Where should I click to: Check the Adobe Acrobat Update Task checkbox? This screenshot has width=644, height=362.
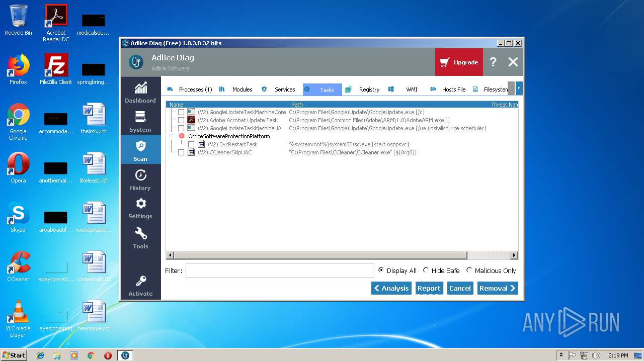[181, 120]
